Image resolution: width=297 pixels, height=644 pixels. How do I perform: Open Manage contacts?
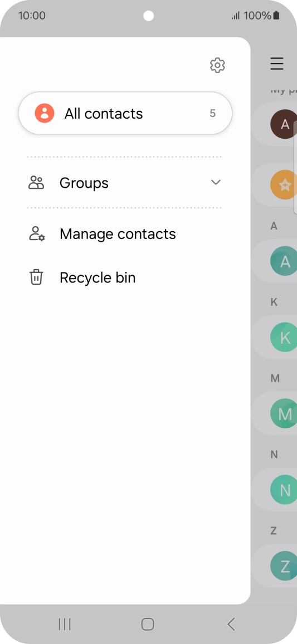point(124,234)
